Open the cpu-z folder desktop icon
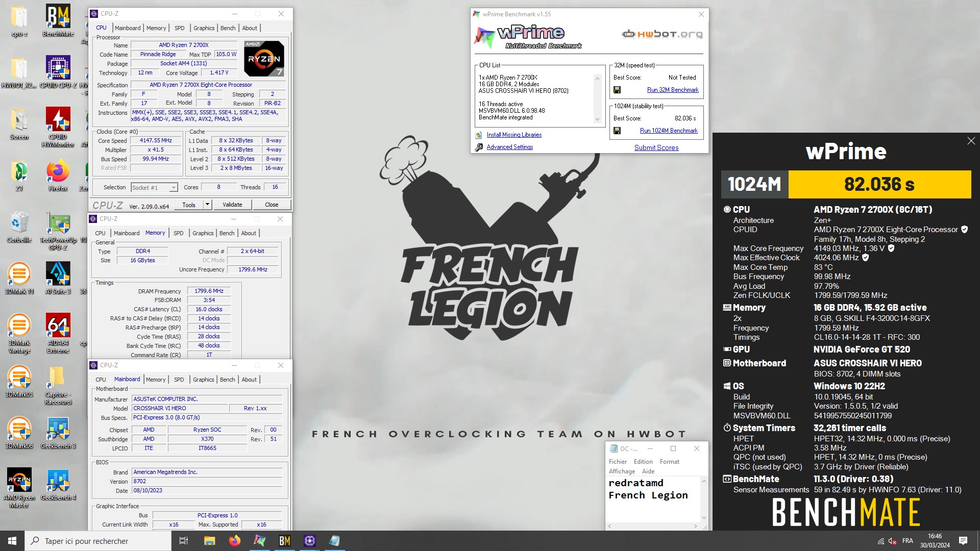 tap(19, 21)
